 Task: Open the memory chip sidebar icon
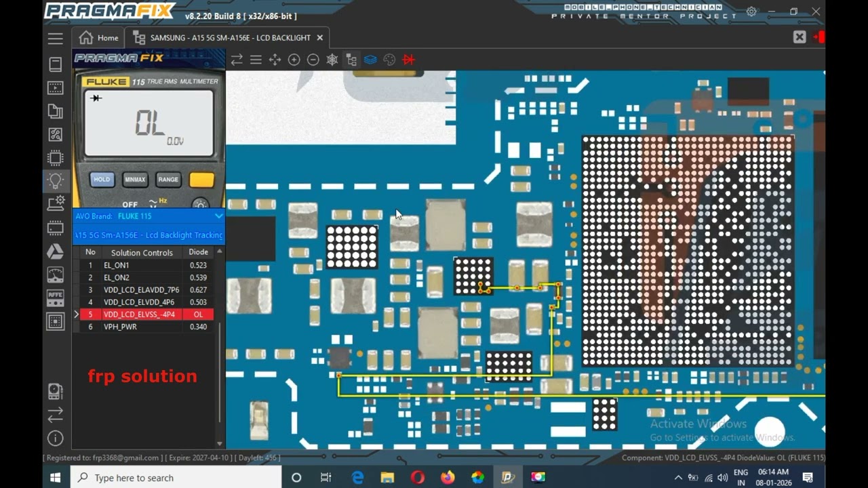[x=56, y=228]
